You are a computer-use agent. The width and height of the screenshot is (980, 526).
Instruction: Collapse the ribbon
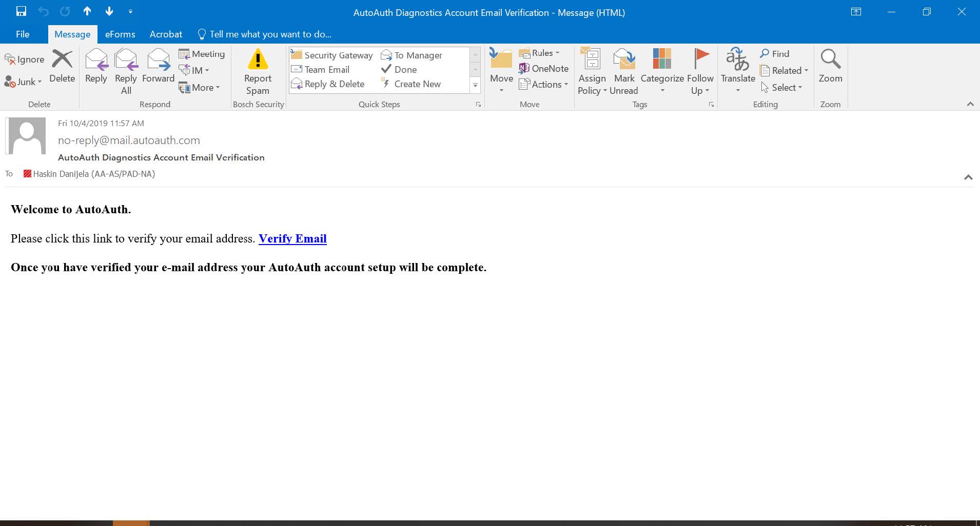(970, 104)
